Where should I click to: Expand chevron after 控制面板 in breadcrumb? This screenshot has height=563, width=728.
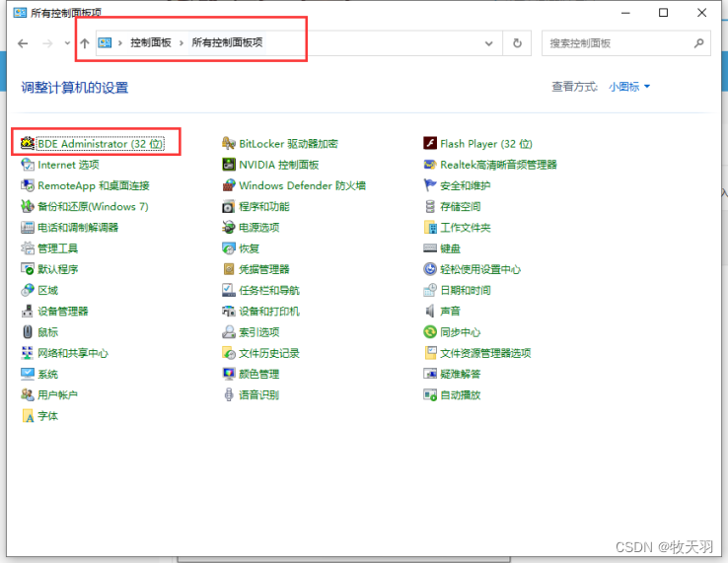[182, 43]
